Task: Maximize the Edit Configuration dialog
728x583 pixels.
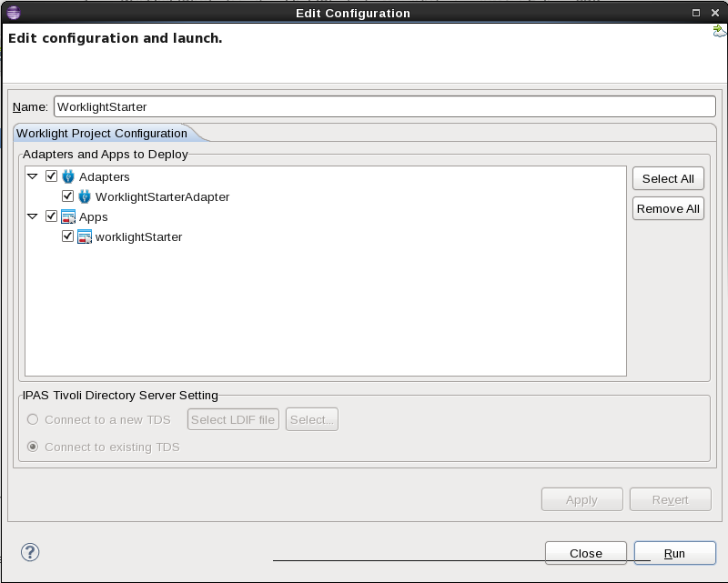Action: (x=696, y=13)
